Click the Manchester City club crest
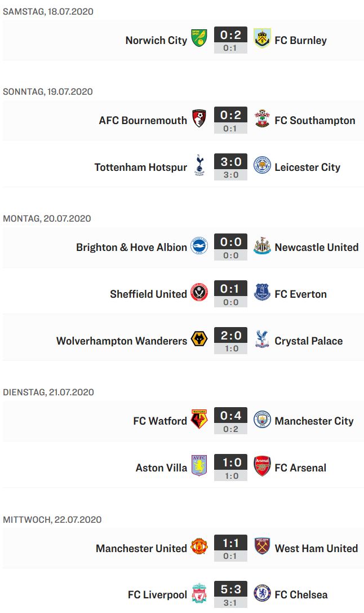 262,420
